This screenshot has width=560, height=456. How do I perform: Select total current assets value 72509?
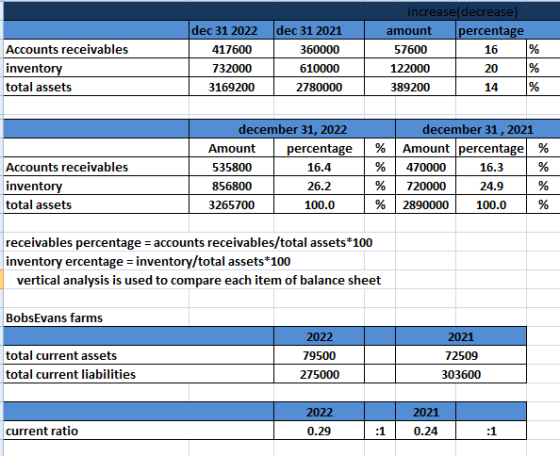461,356
